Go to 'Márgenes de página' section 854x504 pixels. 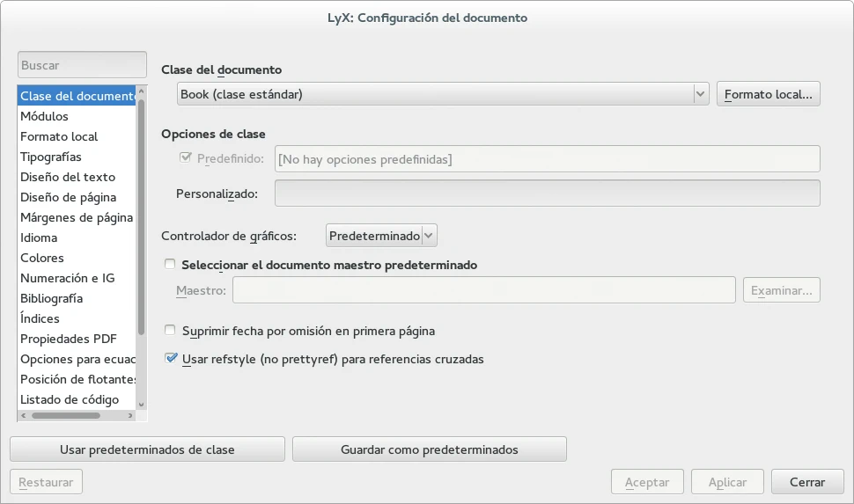pyautogui.click(x=77, y=217)
